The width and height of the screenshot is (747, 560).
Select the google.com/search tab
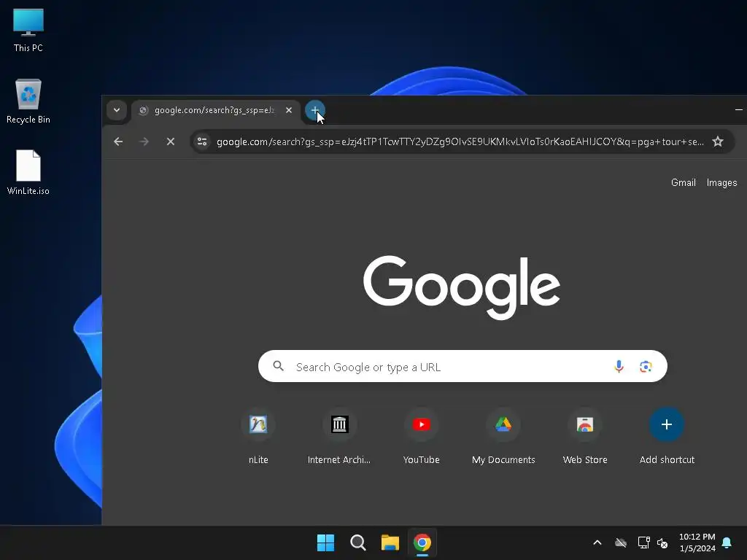(215, 111)
